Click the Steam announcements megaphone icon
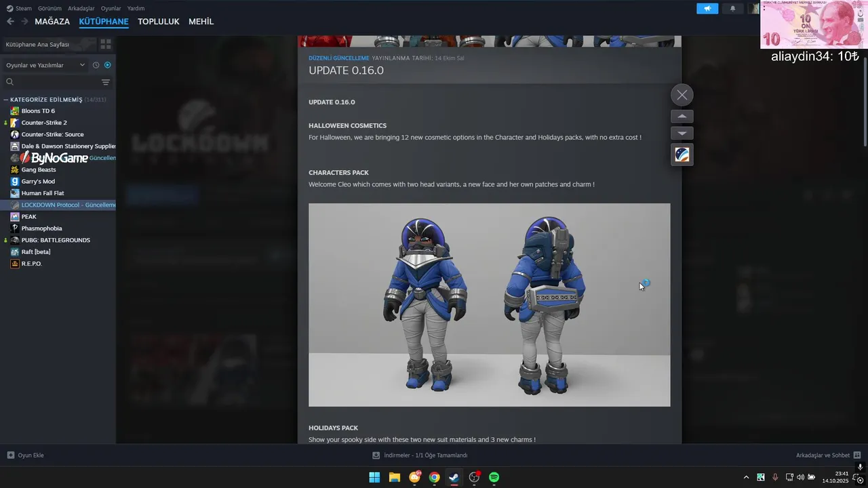868x488 pixels. [707, 9]
